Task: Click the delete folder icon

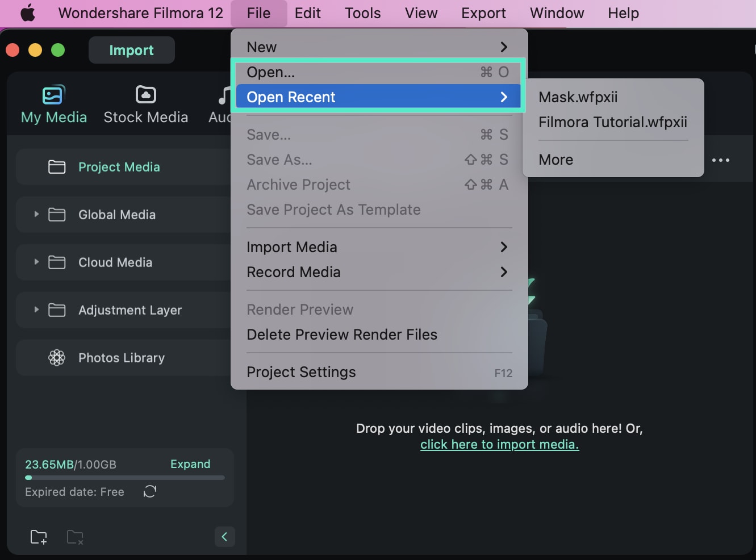Action: coord(75,537)
